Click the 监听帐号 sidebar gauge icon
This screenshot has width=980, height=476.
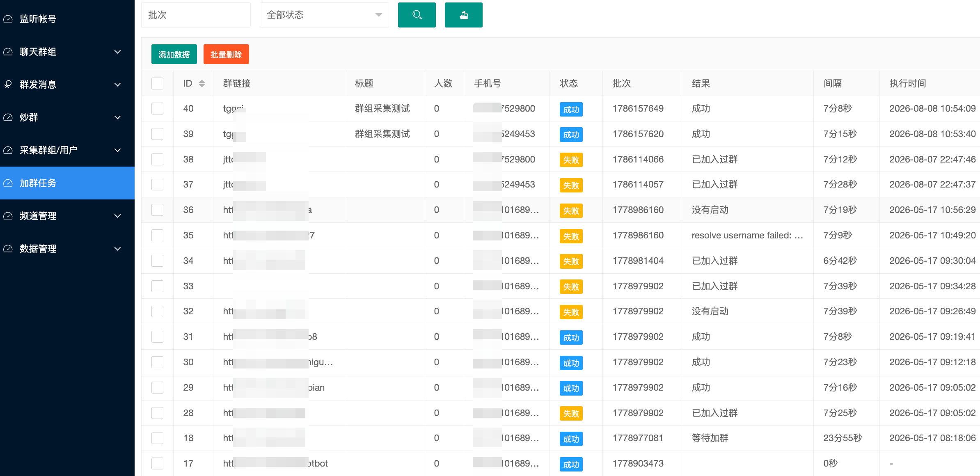(x=8, y=19)
